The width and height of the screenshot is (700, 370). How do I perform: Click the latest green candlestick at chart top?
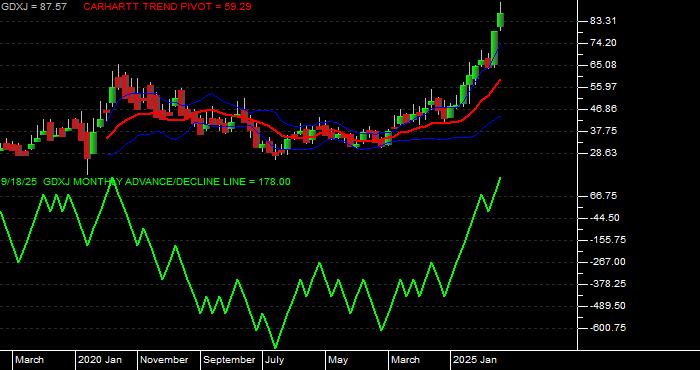click(x=500, y=20)
